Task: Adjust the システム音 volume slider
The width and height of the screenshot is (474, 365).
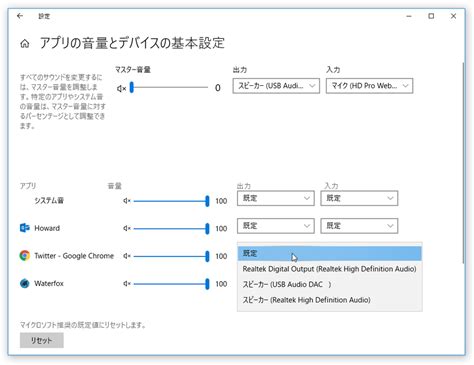Action: click(x=171, y=201)
